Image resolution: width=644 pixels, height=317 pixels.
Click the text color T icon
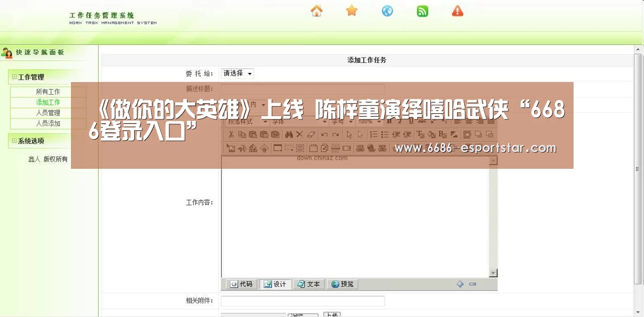click(420, 134)
